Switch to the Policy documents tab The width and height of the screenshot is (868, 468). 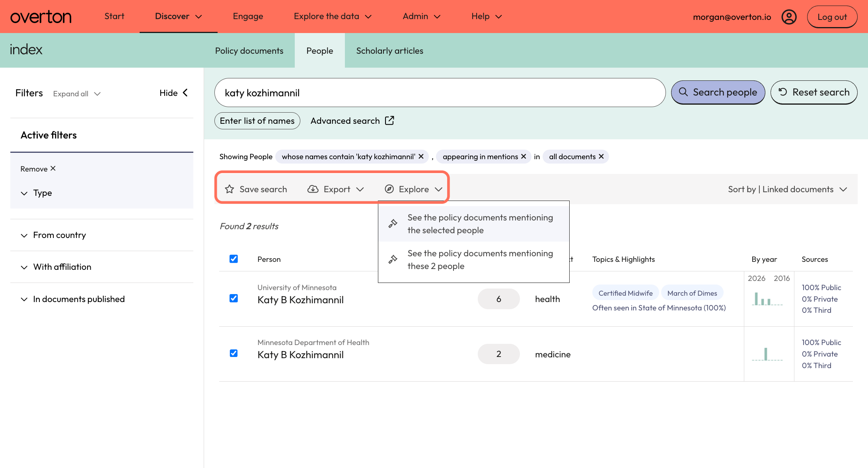tap(249, 51)
